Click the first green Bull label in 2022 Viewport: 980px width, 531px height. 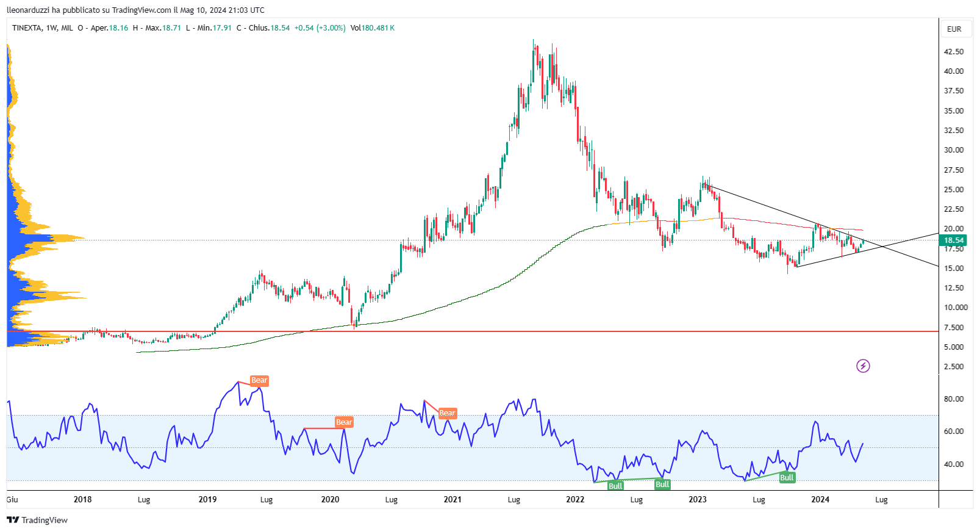coord(615,486)
